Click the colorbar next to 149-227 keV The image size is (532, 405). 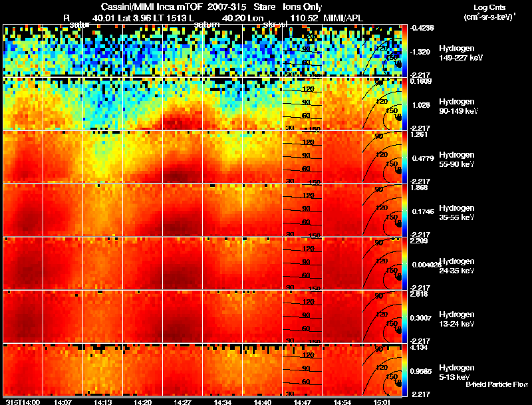(404, 51)
